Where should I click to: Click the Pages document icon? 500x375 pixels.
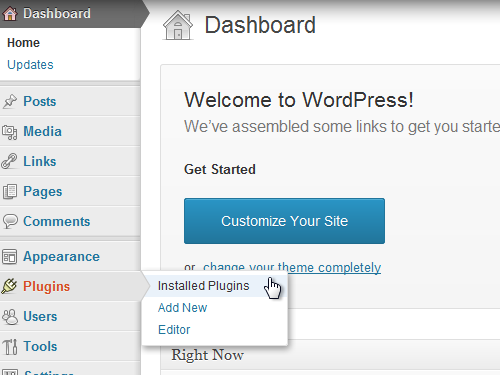10,192
